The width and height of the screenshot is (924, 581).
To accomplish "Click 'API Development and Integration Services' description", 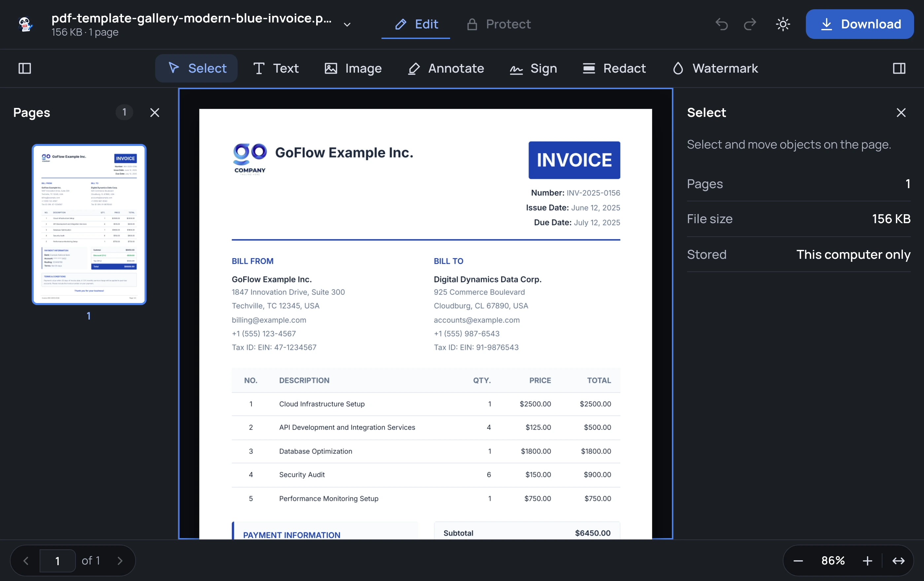I will 347,427.
